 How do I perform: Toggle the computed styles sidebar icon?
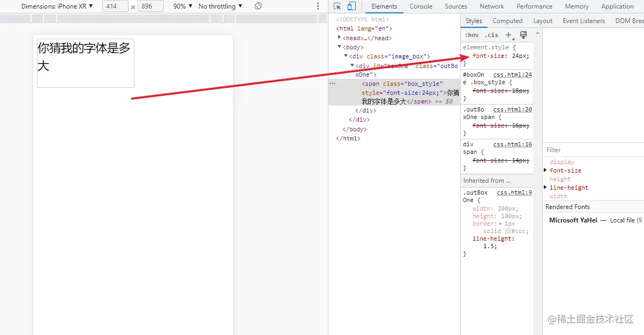(524, 35)
